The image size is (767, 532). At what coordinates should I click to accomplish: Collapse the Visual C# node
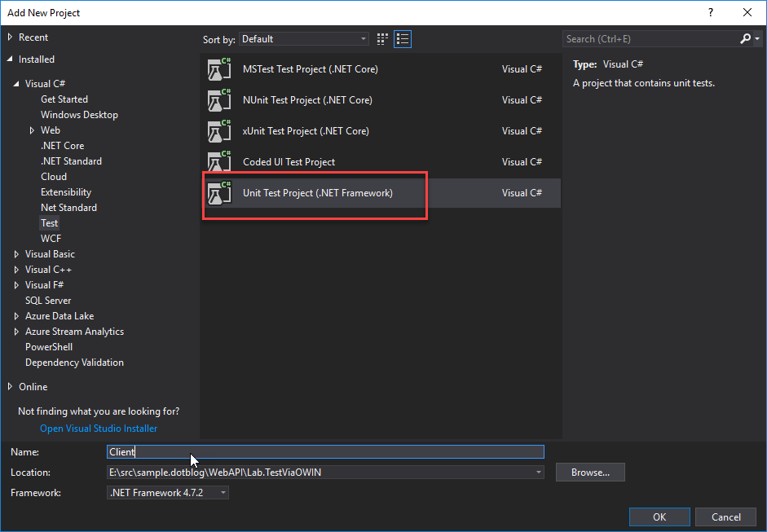pyautogui.click(x=16, y=84)
